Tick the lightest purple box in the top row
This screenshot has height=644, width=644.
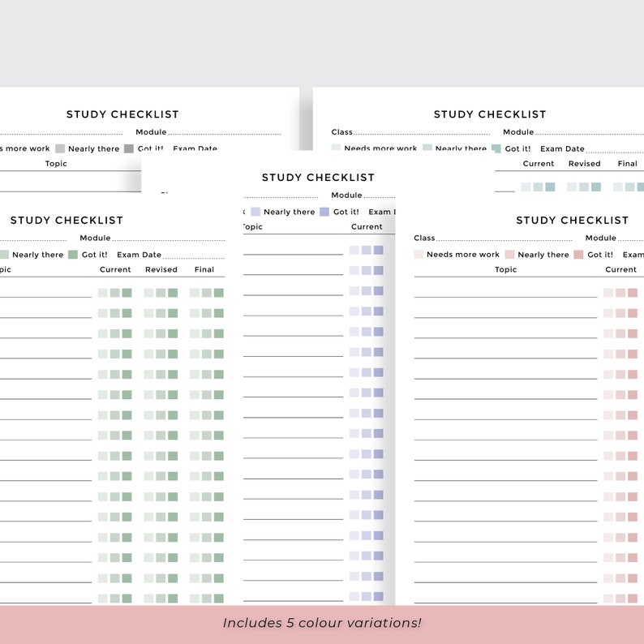(354, 250)
